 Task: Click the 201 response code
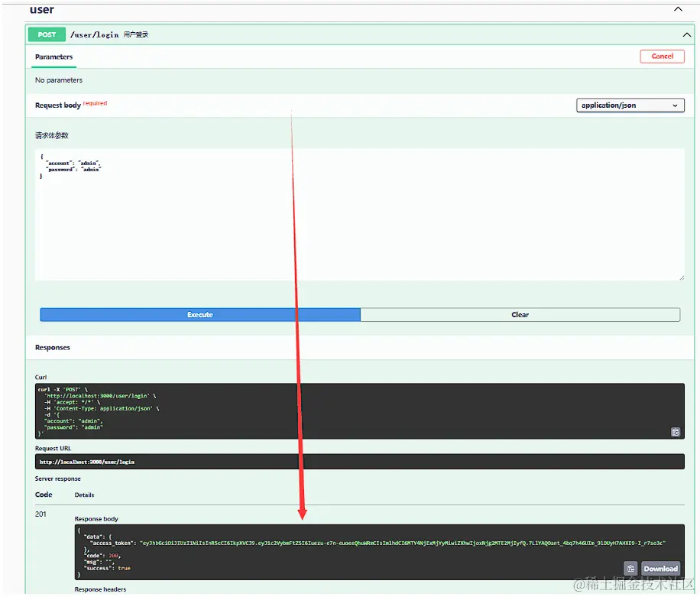[x=41, y=514]
